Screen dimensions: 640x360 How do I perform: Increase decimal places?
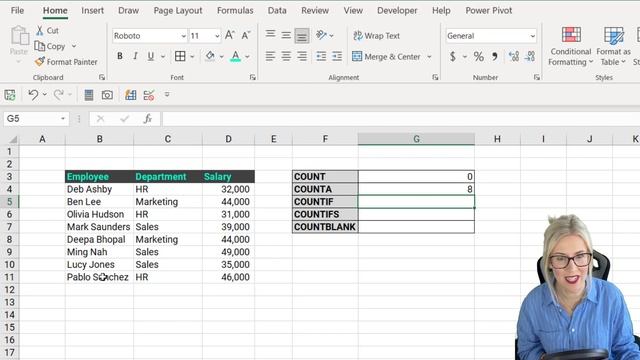click(x=514, y=56)
